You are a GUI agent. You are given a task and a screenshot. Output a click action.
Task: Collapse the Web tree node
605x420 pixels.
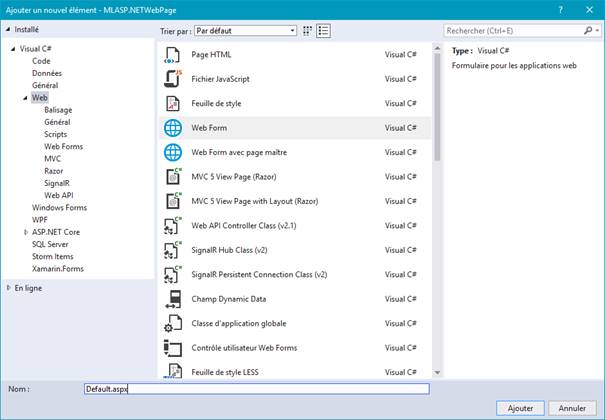[x=25, y=98]
